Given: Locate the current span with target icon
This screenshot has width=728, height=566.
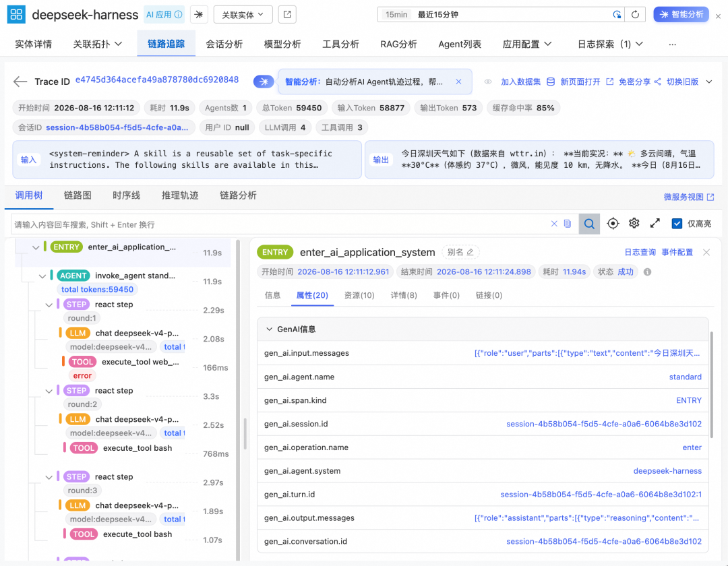Looking at the screenshot, I should 613,224.
